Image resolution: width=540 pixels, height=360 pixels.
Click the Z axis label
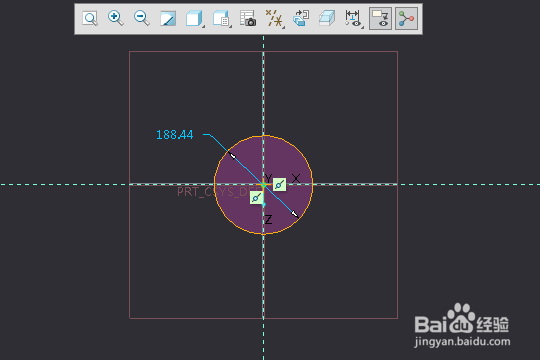(269, 219)
